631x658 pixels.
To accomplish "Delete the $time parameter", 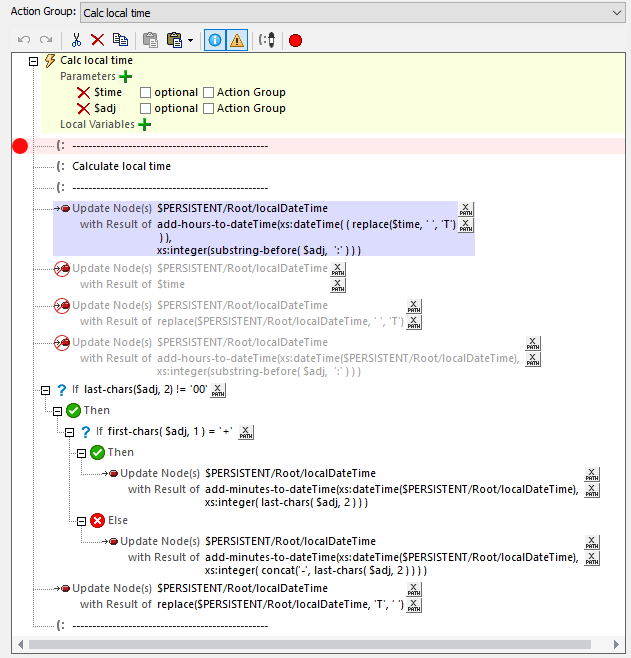I will pos(84,92).
